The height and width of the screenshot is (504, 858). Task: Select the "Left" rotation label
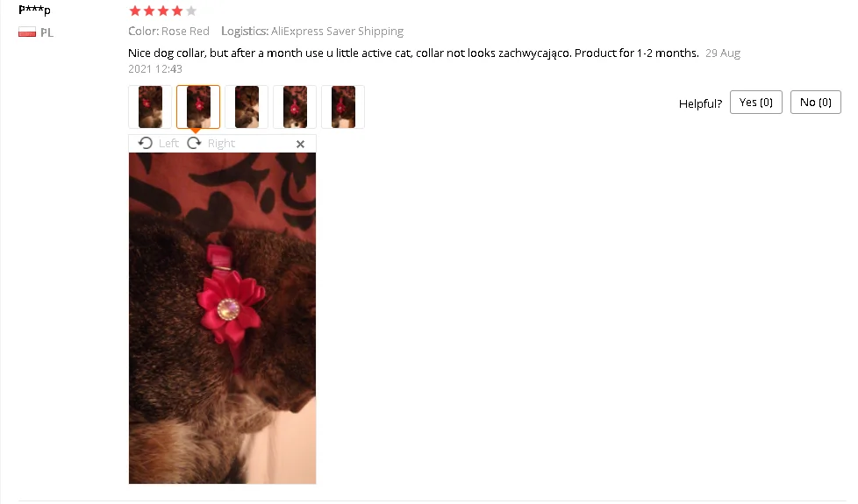click(x=168, y=143)
